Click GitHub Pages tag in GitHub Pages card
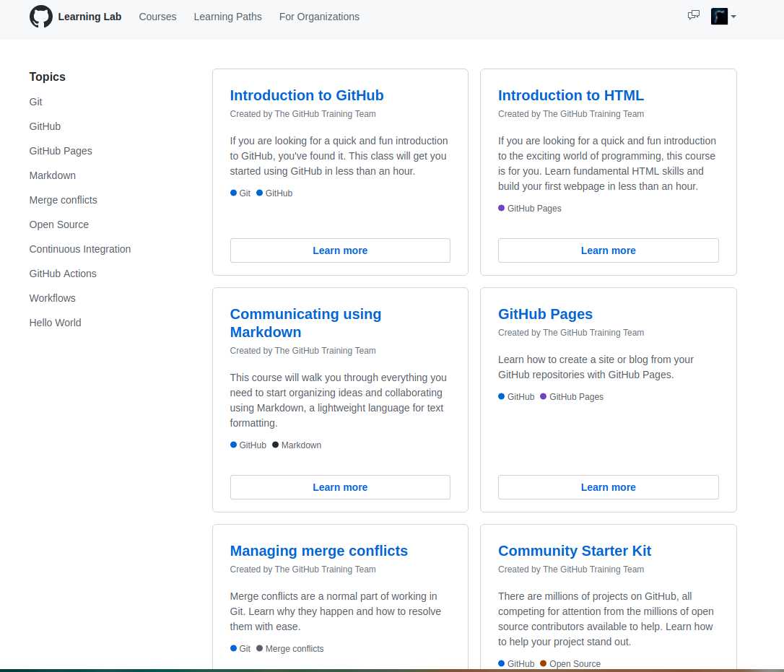This screenshot has height=672, width=784. pos(572,396)
